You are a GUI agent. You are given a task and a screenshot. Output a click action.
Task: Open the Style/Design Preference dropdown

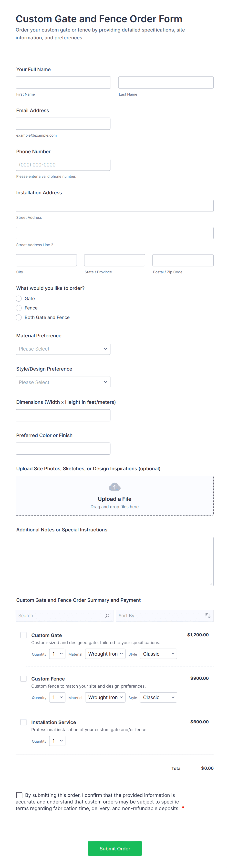[63, 382]
